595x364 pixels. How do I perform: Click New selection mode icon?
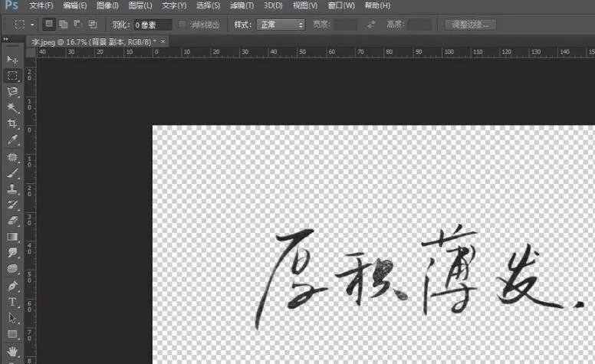49,25
